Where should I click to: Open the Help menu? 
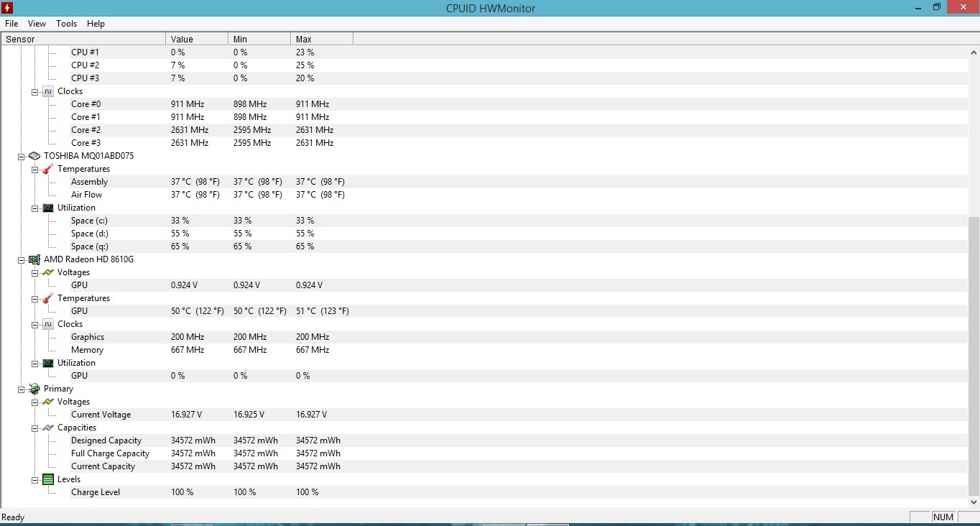(x=96, y=24)
